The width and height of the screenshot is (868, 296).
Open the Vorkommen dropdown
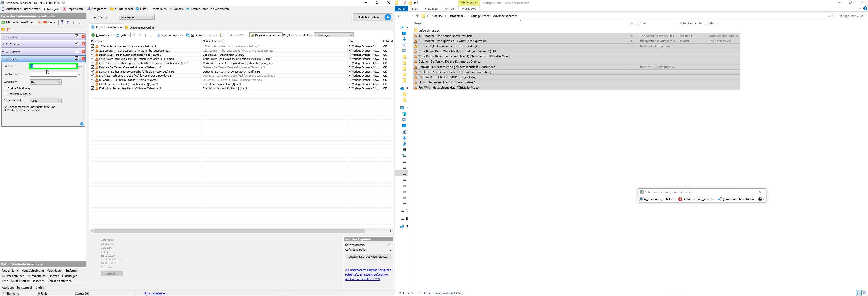[45, 82]
